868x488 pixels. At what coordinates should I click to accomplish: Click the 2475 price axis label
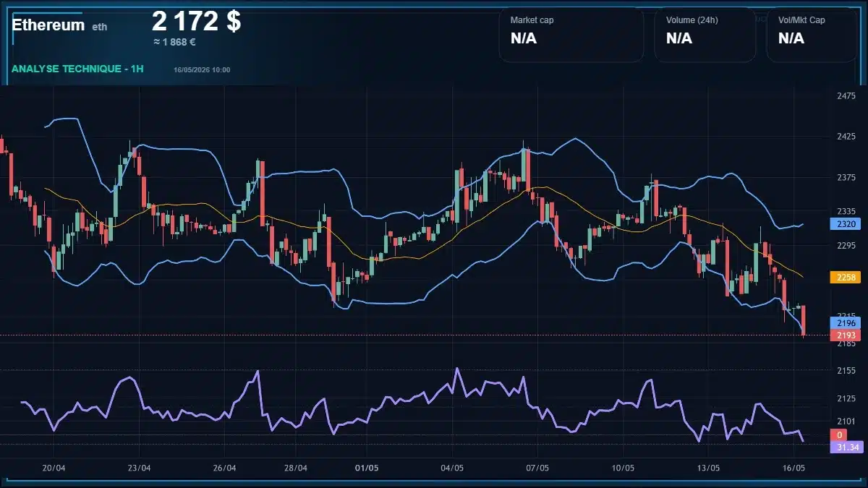846,96
